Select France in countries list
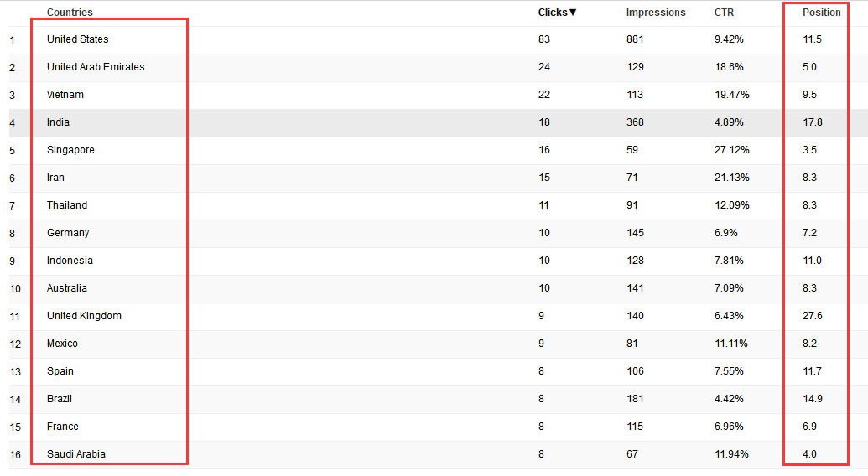Image resolution: width=868 pixels, height=476 pixels. coord(63,427)
